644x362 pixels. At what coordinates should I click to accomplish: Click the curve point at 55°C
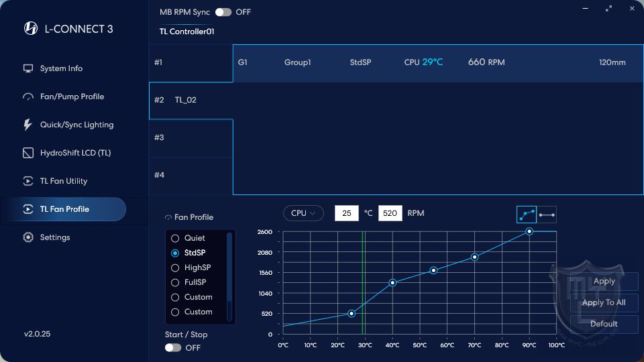coord(433,270)
